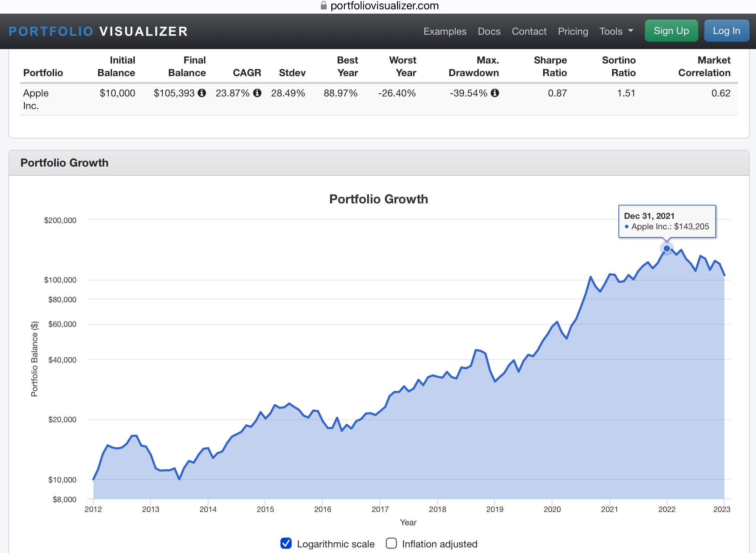Screen dimensions: 756x553
Task: Click the Year axis title
Action: coord(408,522)
